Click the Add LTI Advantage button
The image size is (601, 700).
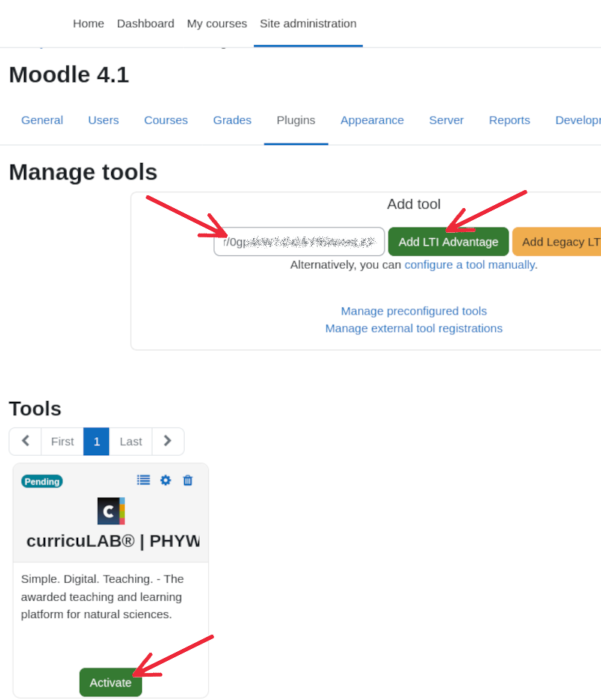coord(448,242)
